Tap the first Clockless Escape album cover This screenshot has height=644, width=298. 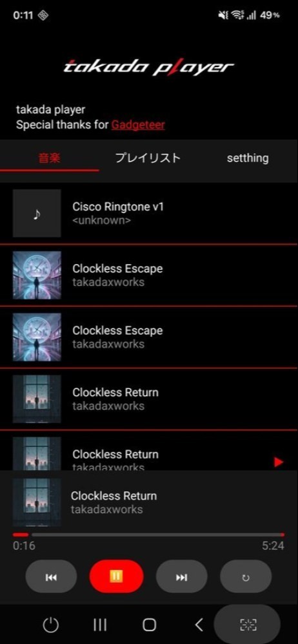pyautogui.click(x=37, y=275)
